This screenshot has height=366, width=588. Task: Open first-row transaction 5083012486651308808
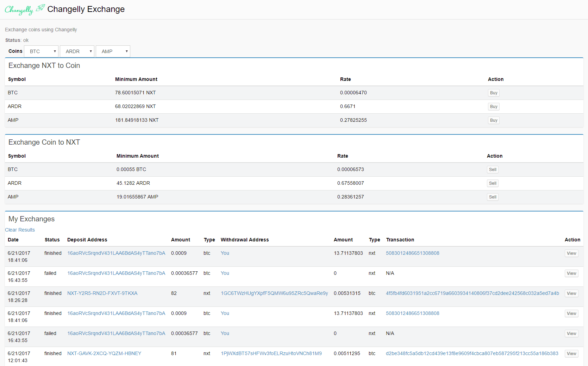(413, 253)
